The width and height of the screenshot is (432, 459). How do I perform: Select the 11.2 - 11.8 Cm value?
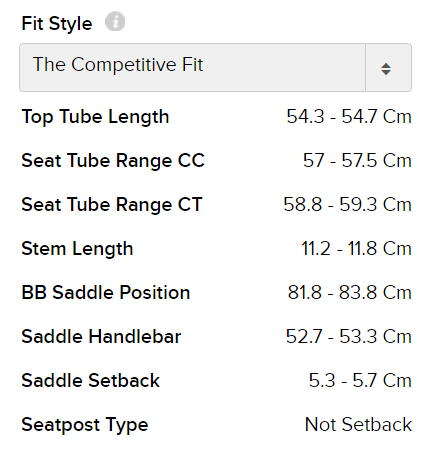(356, 249)
